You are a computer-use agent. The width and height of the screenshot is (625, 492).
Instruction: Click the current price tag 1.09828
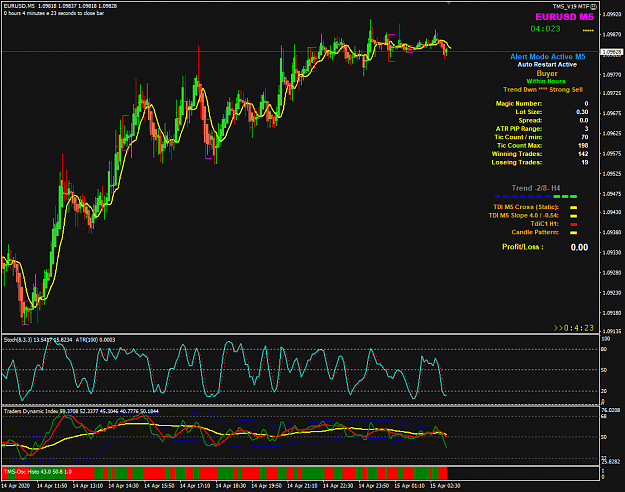click(611, 52)
